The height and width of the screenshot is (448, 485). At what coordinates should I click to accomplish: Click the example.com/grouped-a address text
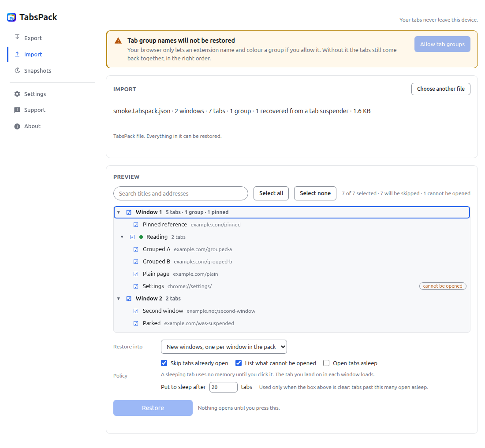click(203, 249)
